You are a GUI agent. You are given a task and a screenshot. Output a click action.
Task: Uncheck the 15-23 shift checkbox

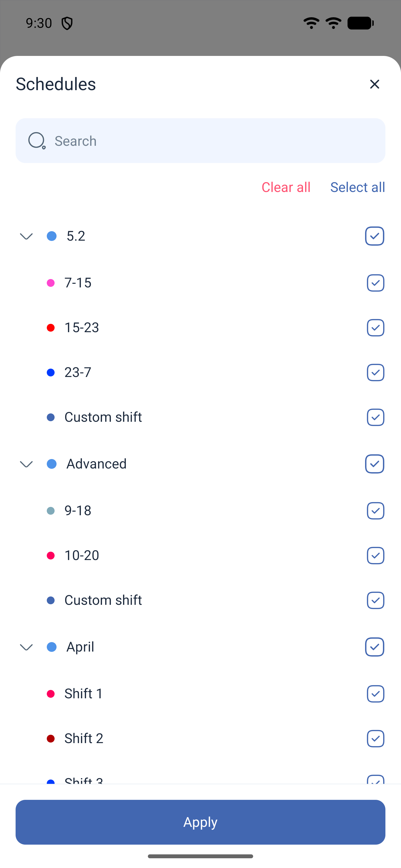[375, 327]
